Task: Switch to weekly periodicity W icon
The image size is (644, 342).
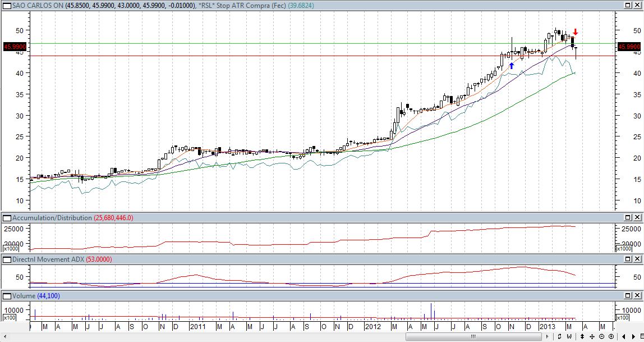Action: point(569,336)
